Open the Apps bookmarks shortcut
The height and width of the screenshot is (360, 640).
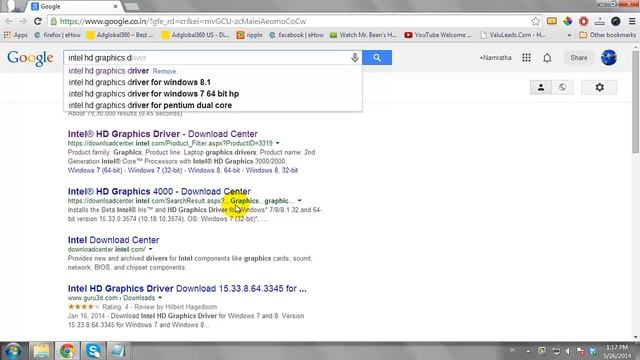(x=16, y=35)
